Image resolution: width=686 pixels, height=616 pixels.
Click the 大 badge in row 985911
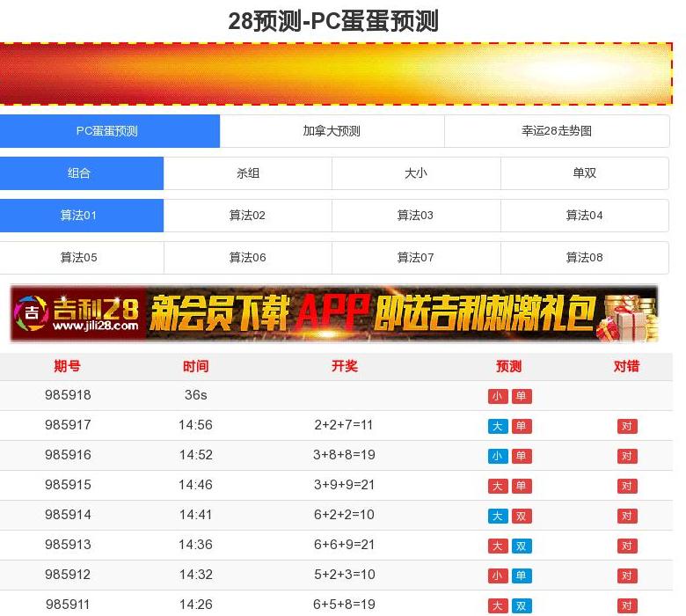click(x=498, y=606)
